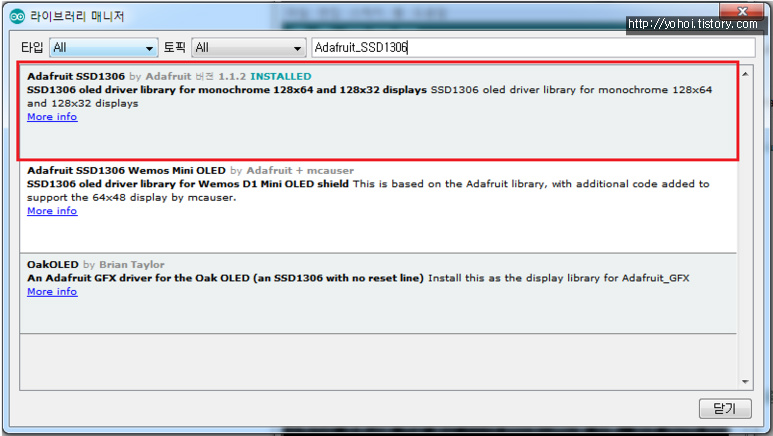This screenshot has height=436, width=773.
Task: Open the 타입 All dropdown
Action: point(104,48)
